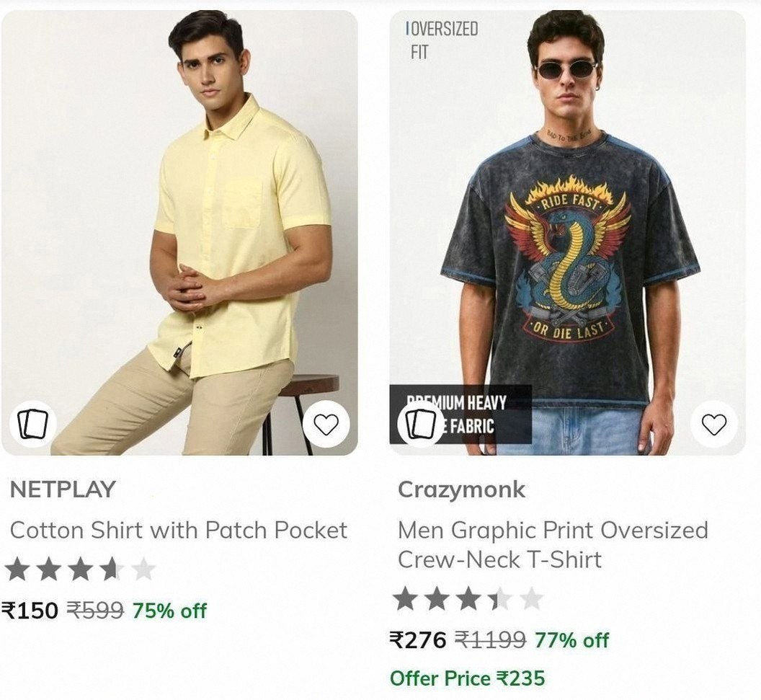Select the ₹276 price of Crazymonk T-shirt
Screen dimensions: 761x700
point(418,640)
